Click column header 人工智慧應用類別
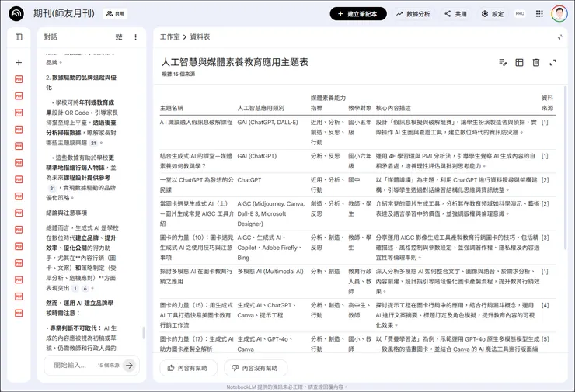The width and height of the screenshot is (575, 392). 261,108
